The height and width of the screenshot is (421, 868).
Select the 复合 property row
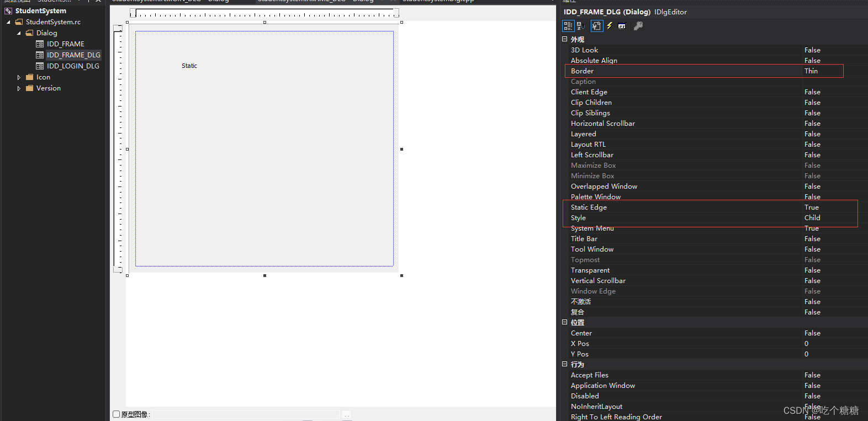[x=718, y=312]
